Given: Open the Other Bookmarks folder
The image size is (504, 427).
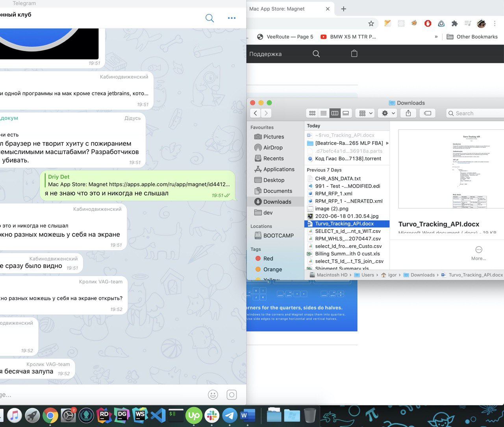Looking at the screenshot, I should 472,37.
